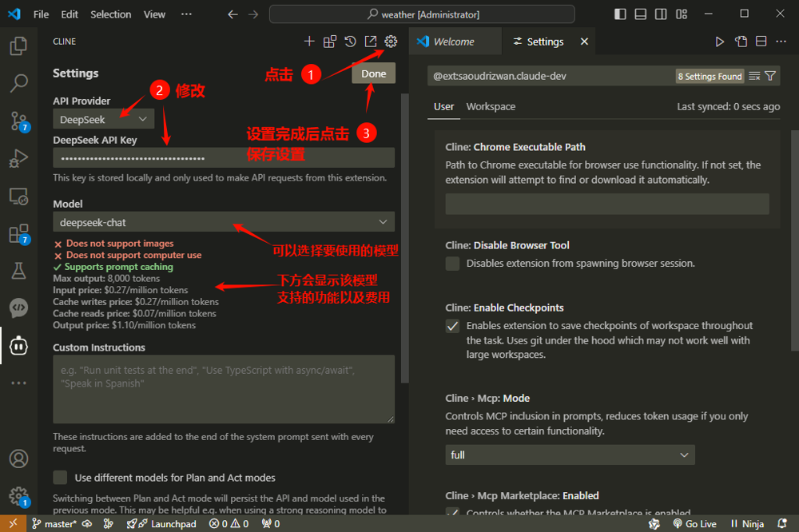Click Cline settings gear icon
The image size is (799, 532).
pyautogui.click(x=391, y=42)
